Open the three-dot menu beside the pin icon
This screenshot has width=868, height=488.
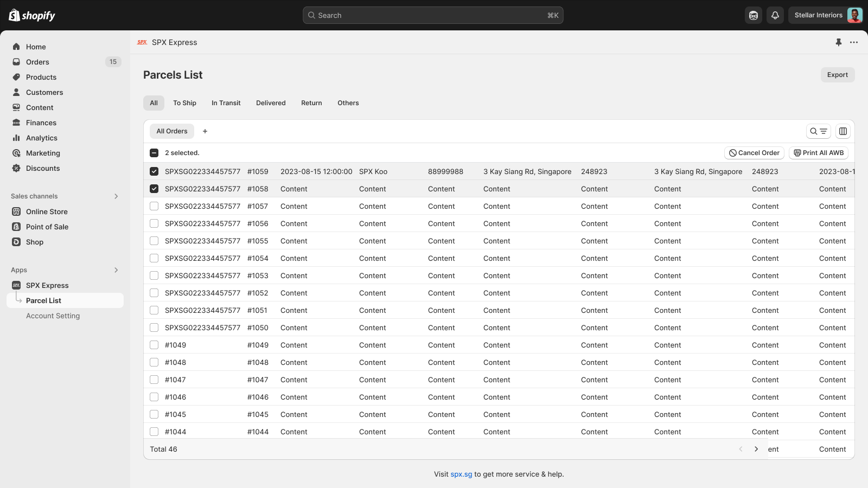(x=854, y=42)
